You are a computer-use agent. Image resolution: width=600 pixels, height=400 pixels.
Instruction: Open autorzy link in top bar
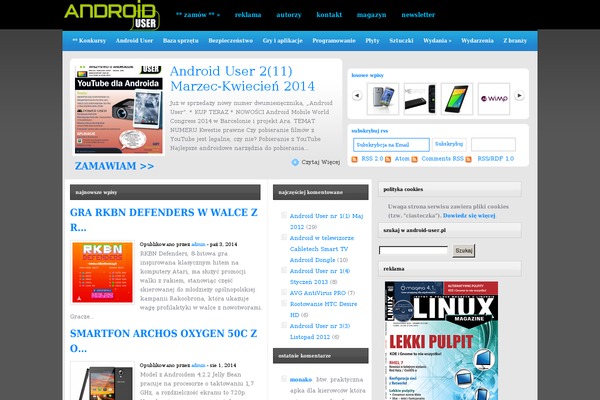[x=289, y=15]
